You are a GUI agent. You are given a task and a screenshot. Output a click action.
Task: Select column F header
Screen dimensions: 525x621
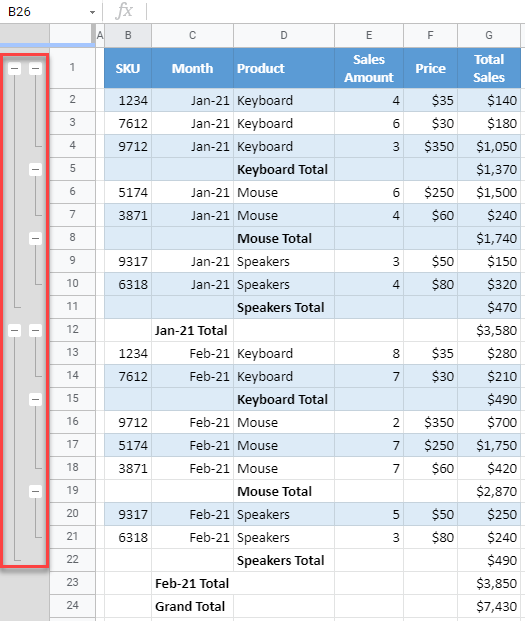[x=430, y=36]
